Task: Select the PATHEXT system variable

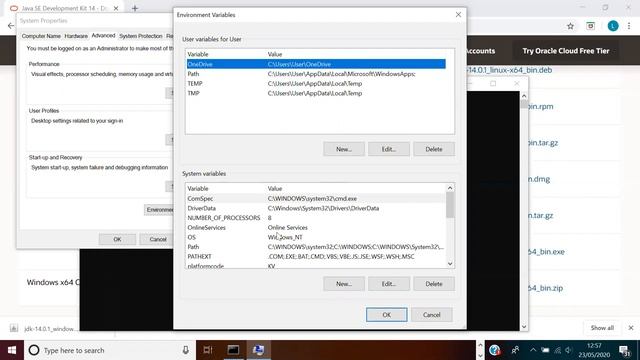Action: [x=316, y=257]
